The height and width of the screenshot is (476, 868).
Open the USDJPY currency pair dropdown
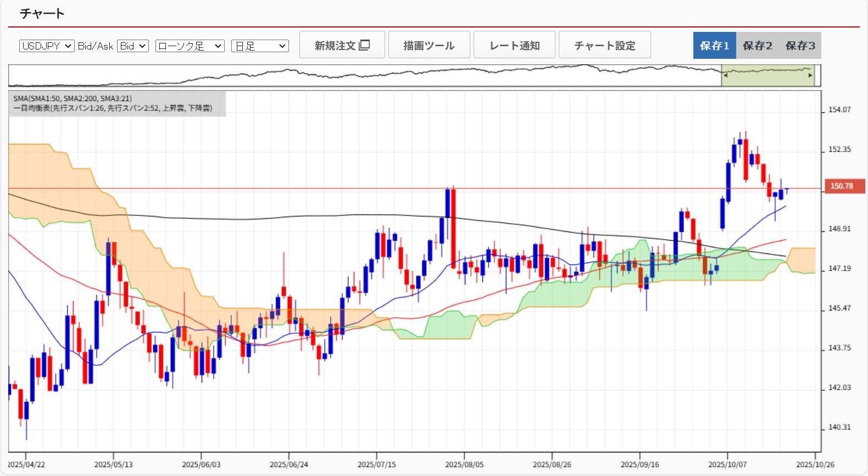47,46
